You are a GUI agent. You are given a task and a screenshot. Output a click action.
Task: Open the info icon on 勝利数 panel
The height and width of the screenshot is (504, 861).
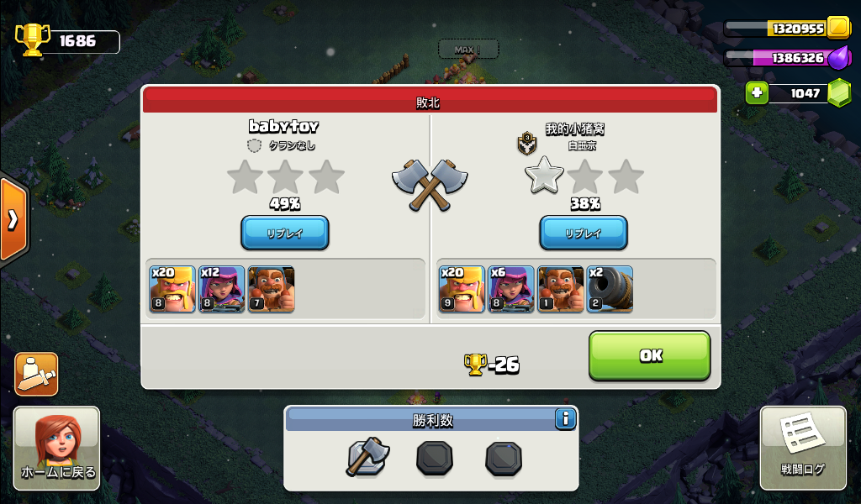pyautogui.click(x=565, y=419)
